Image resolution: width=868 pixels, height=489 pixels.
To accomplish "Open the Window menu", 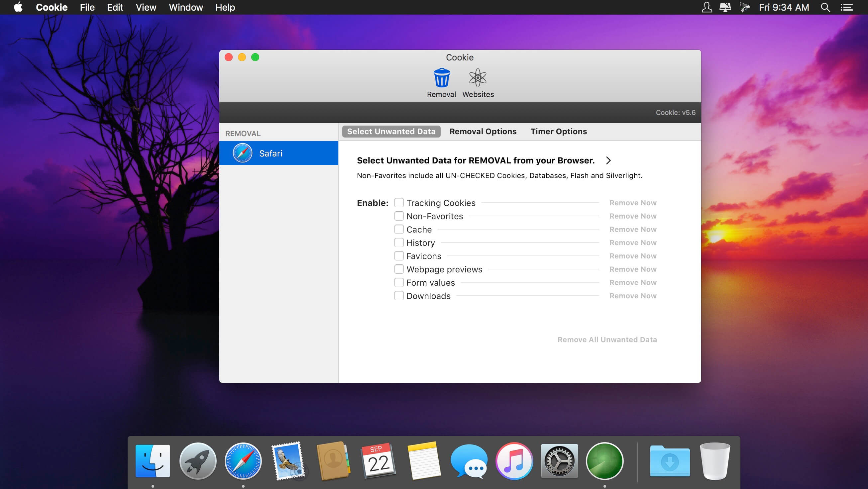I will click(186, 7).
